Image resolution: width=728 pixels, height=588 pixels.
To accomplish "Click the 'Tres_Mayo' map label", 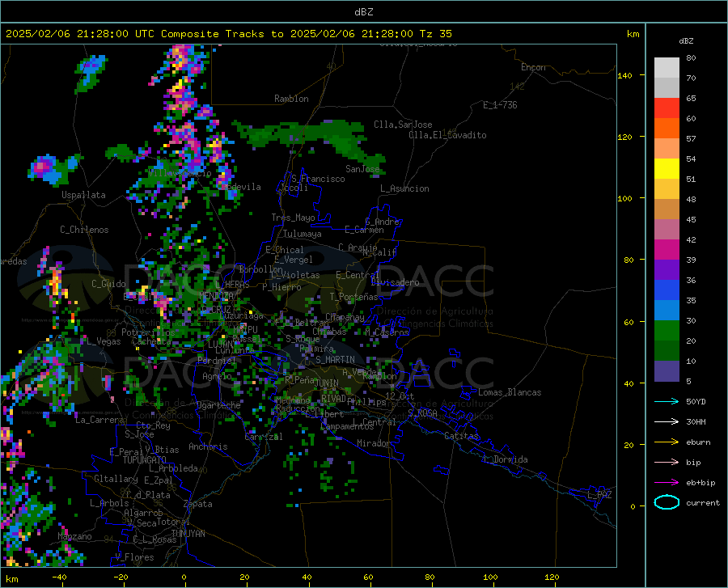I will [x=293, y=218].
